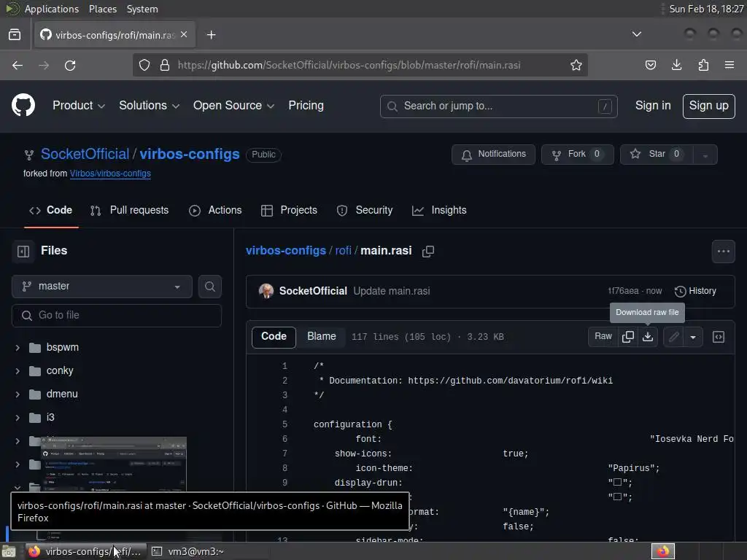
Task: Expand the bspwm folder
Action: (x=18, y=348)
